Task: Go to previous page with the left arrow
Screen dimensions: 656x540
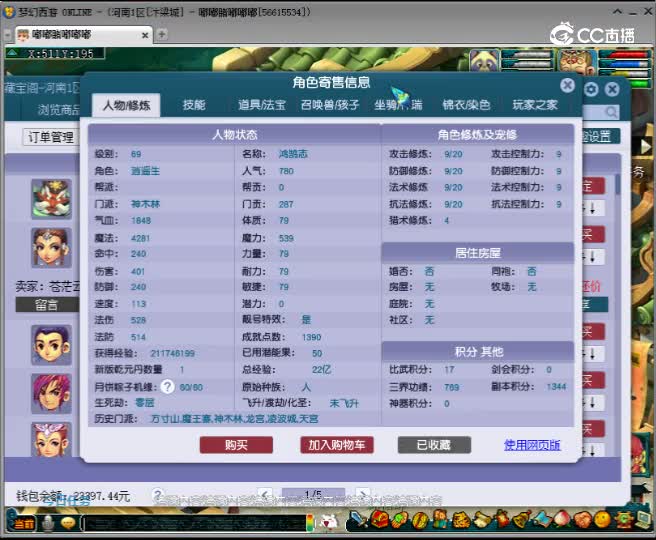Action: point(264,494)
